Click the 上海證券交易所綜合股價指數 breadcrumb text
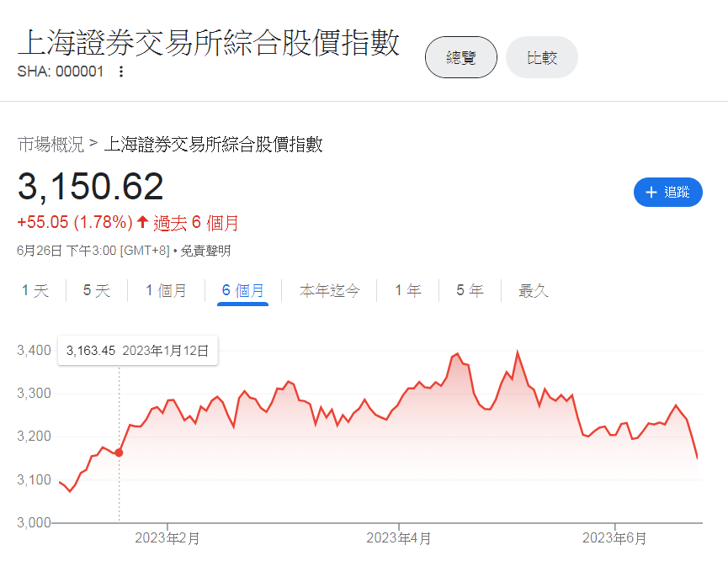Screen dimensions: 728x561 coord(213,145)
